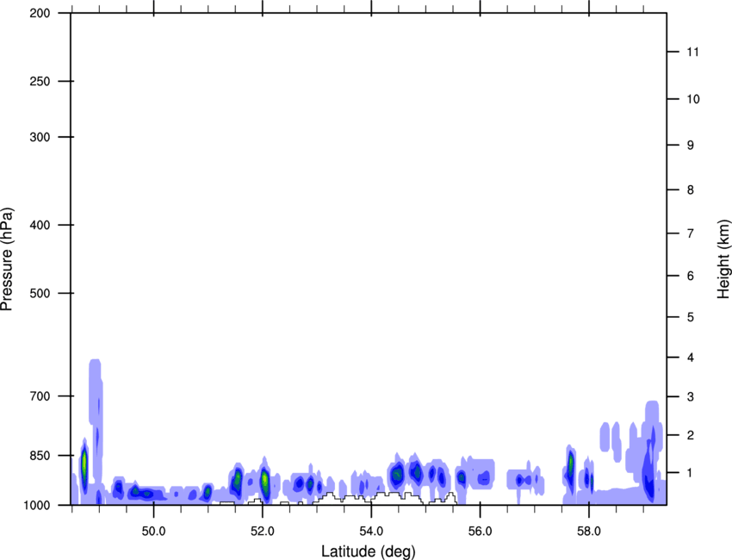The image size is (732, 560).
Task: Click the 1 km height label
Action: pos(691,473)
